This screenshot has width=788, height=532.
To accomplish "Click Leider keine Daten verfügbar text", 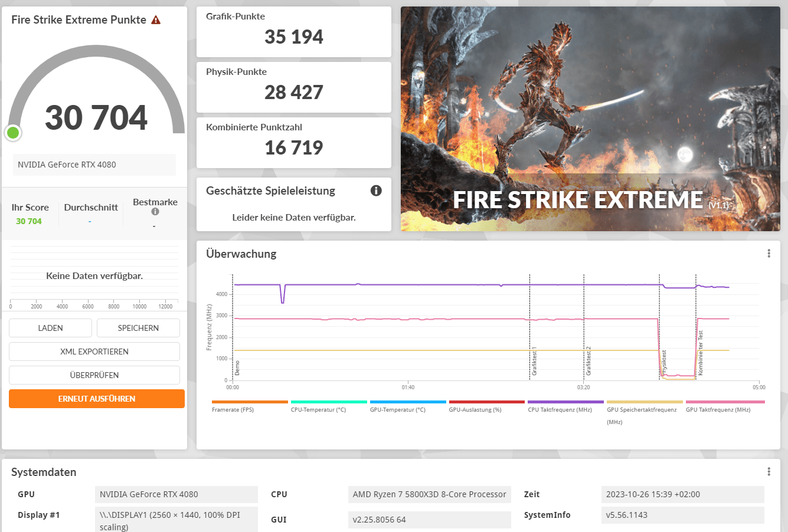I will [294, 218].
